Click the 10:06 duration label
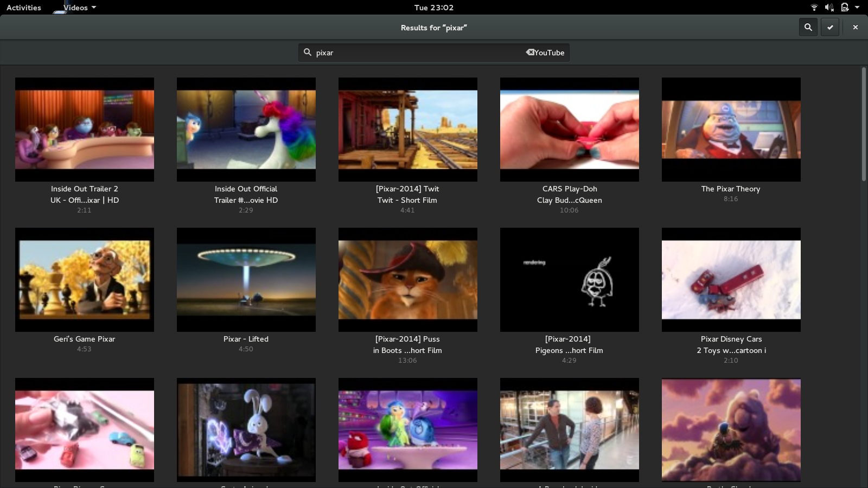This screenshot has width=868, height=488. click(569, 210)
